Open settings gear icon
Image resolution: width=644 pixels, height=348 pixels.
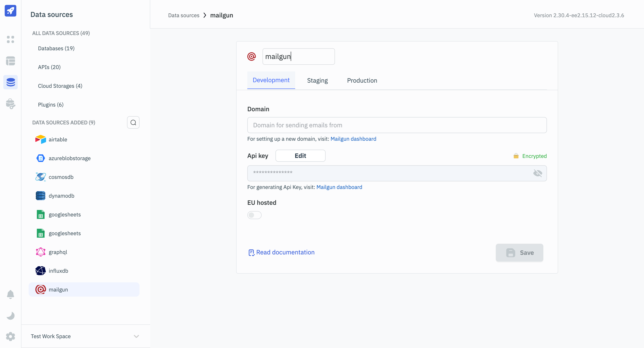[10, 336]
